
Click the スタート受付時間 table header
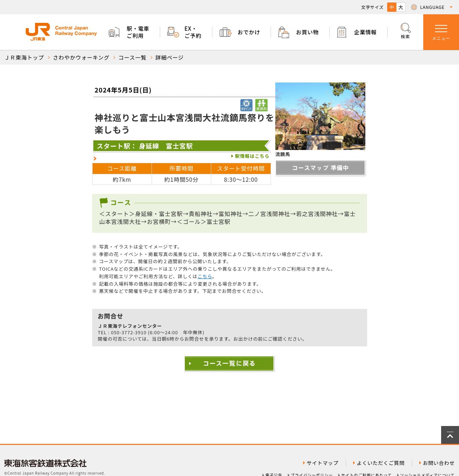coord(241,169)
